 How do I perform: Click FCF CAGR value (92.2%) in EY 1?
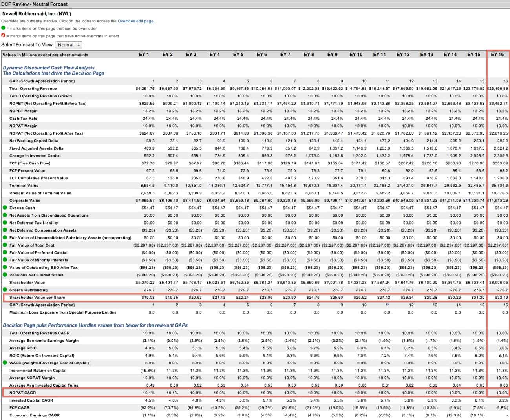click(148, 408)
